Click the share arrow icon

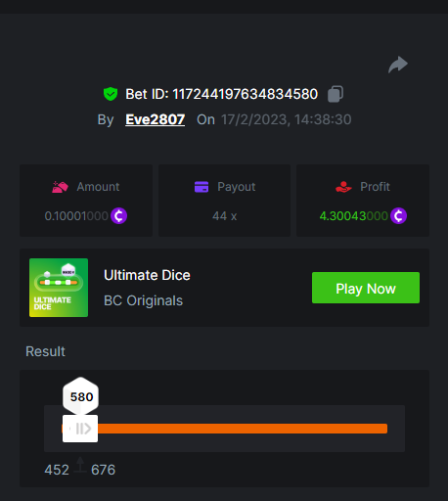click(398, 65)
